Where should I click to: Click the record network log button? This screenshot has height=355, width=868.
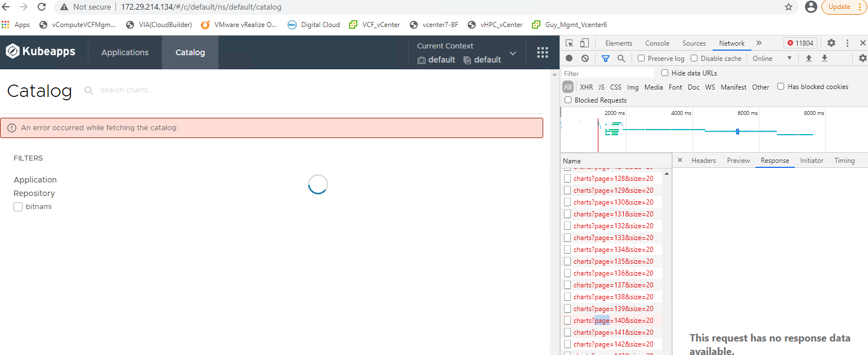pos(569,58)
